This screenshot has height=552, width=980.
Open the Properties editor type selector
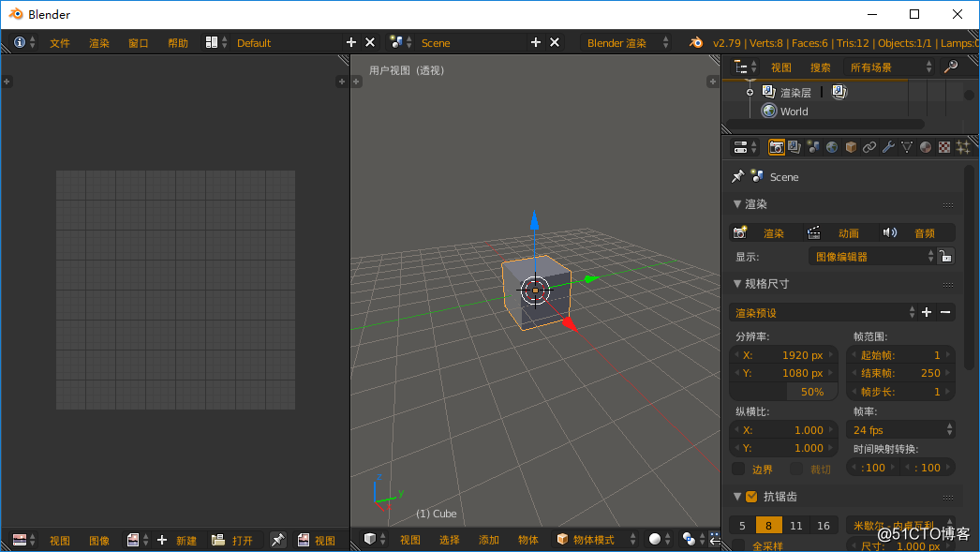tap(745, 147)
